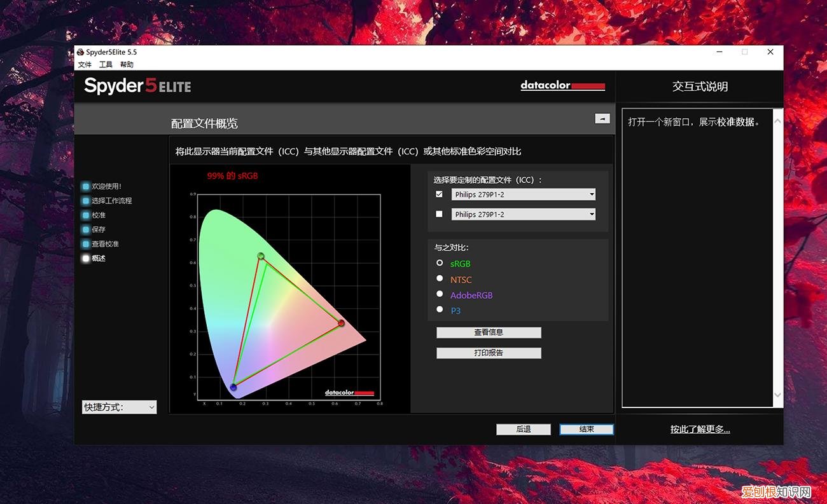Click the label 选择要定制的配置文件（ICC）:
Screen dimensions: 827x504
point(488,180)
